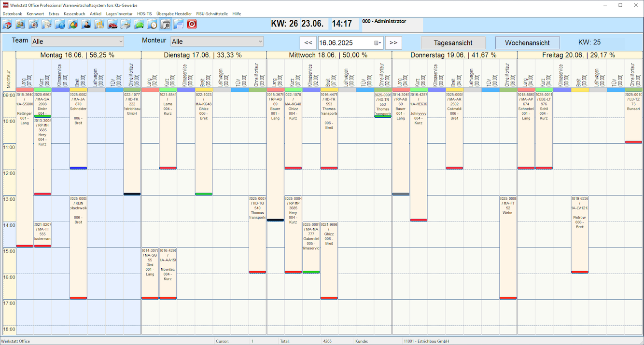
Task: Open the Kassenbuch menu
Action: (x=74, y=14)
